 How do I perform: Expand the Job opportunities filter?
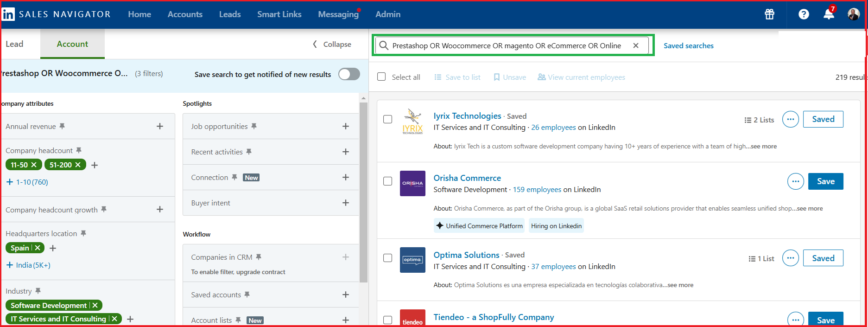(346, 126)
